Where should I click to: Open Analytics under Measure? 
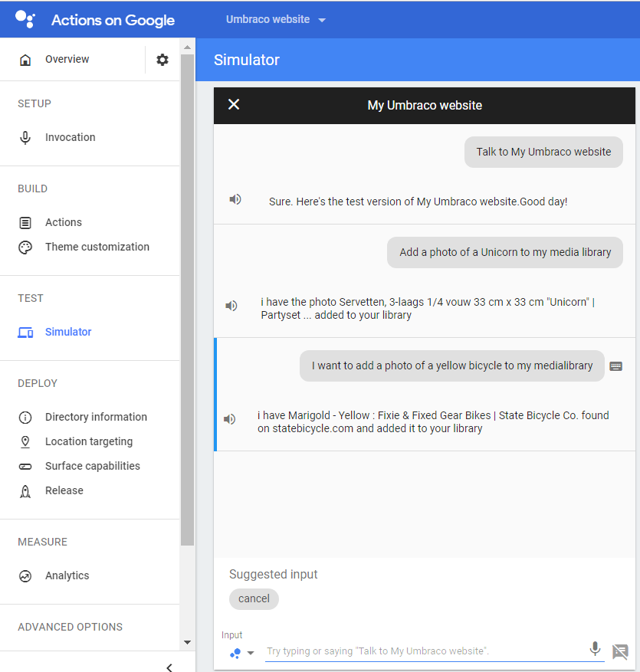[x=67, y=575]
